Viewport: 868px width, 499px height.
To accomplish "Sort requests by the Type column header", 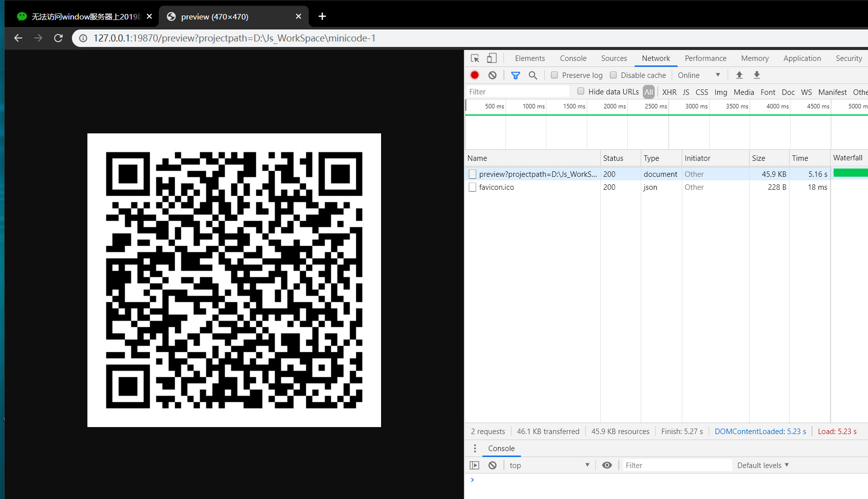I will 661,158.
